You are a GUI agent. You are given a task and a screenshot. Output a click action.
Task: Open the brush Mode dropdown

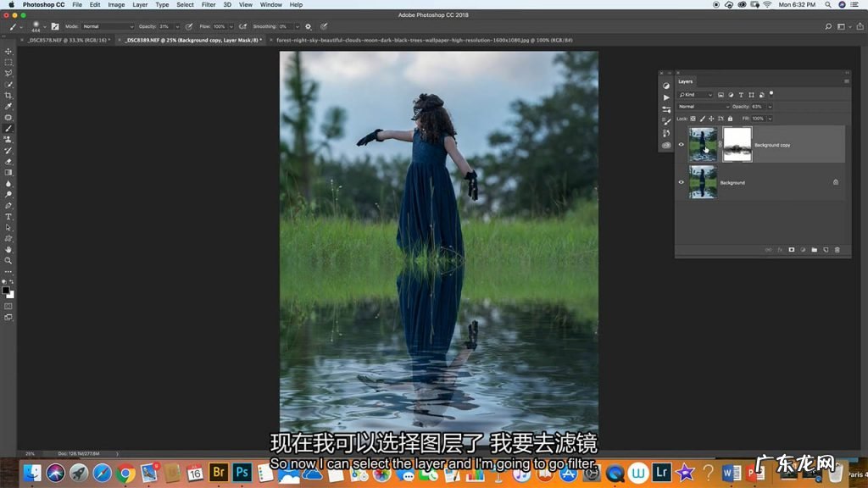108,26
